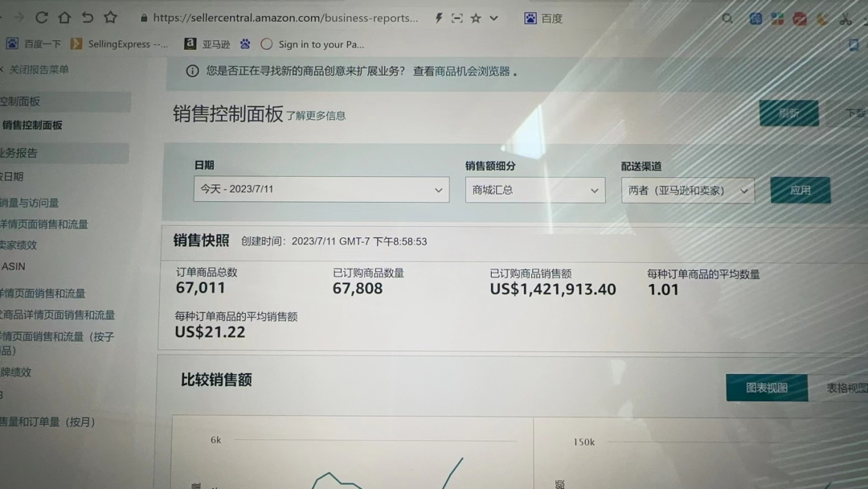Click the red ad-blocker extension icon

[800, 18]
